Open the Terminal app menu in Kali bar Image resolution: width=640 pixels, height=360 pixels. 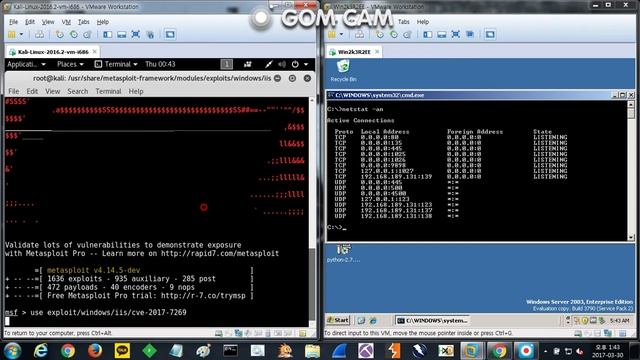click(116, 64)
